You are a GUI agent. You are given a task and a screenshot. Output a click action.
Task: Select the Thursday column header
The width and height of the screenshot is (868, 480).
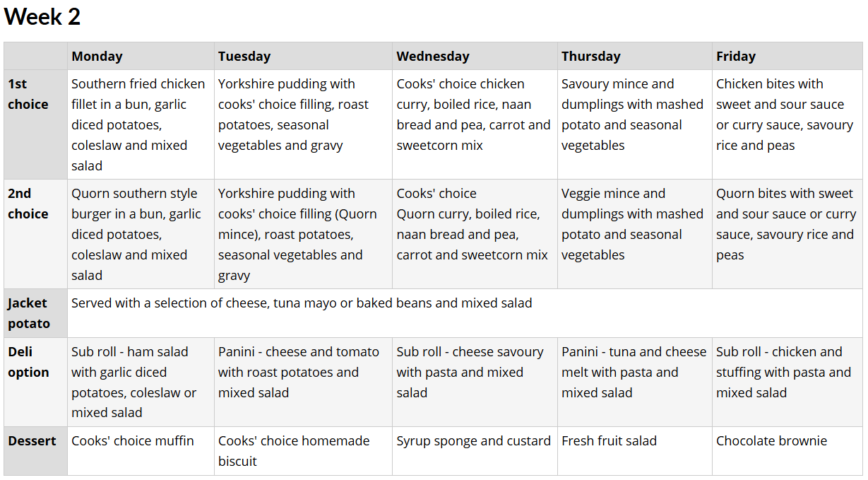point(635,56)
